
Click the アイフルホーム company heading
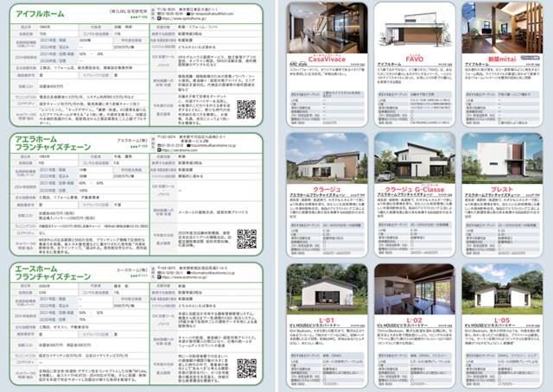(x=40, y=14)
